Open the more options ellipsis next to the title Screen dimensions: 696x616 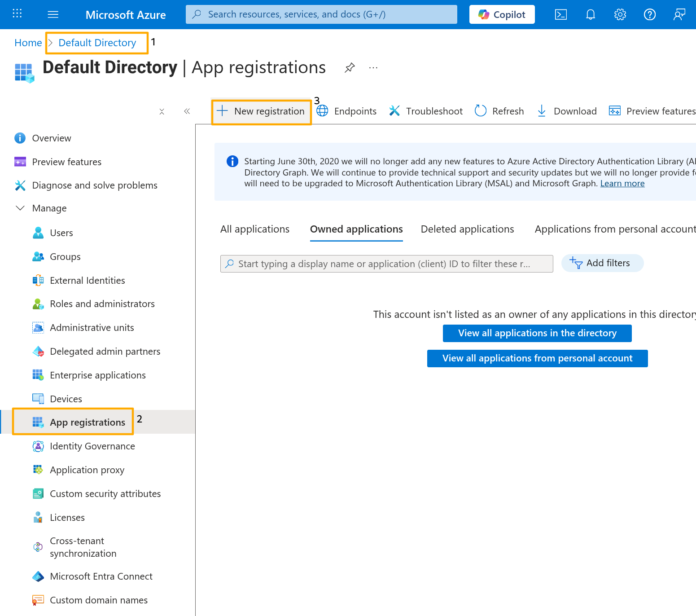[x=373, y=68]
